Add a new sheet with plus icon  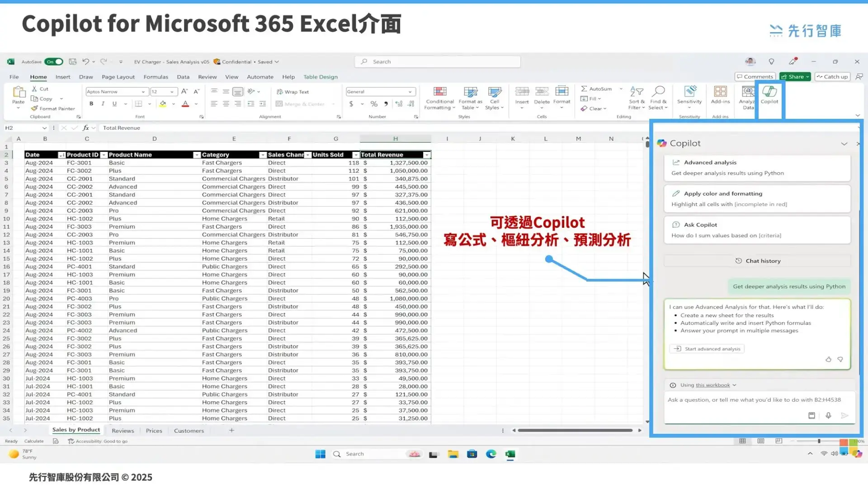click(231, 431)
